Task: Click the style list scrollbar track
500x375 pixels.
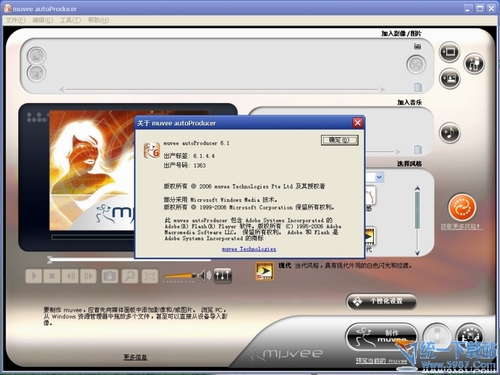Action: tap(417, 220)
